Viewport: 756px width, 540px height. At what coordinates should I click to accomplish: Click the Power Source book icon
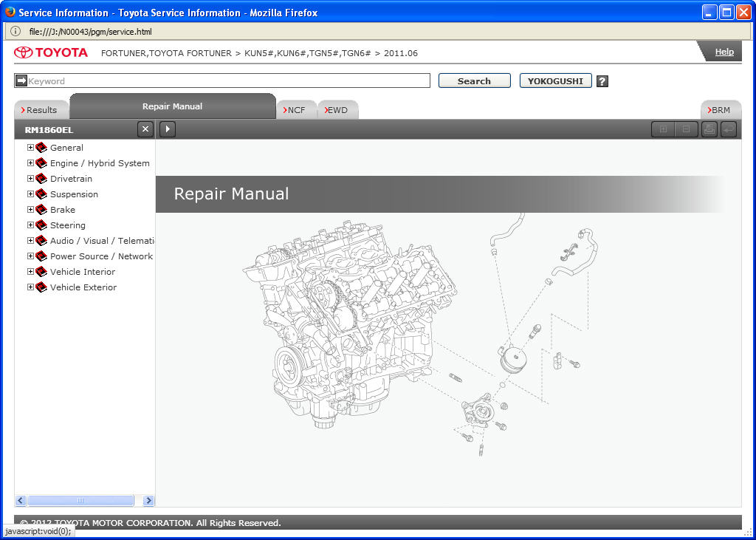41,256
